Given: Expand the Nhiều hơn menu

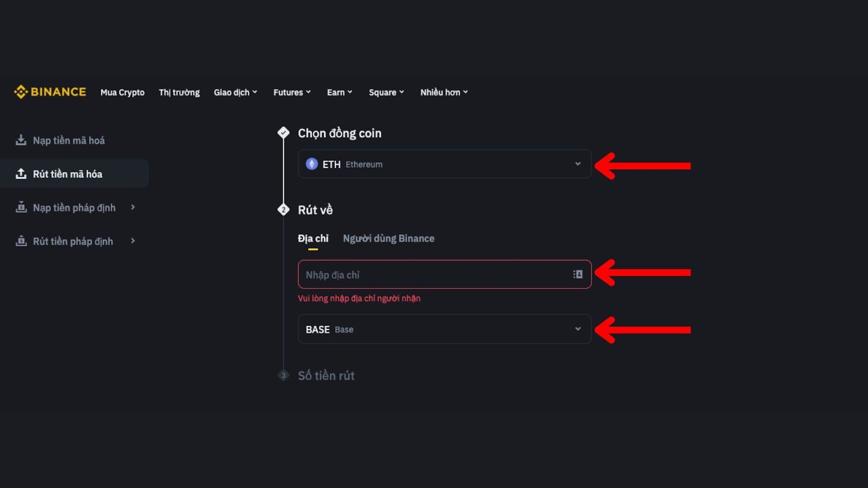Looking at the screenshot, I should point(444,92).
